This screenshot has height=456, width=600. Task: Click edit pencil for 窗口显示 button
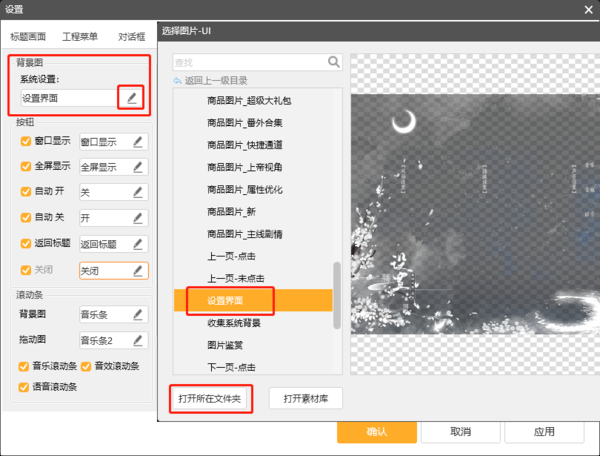pyautogui.click(x=138, y=141)
